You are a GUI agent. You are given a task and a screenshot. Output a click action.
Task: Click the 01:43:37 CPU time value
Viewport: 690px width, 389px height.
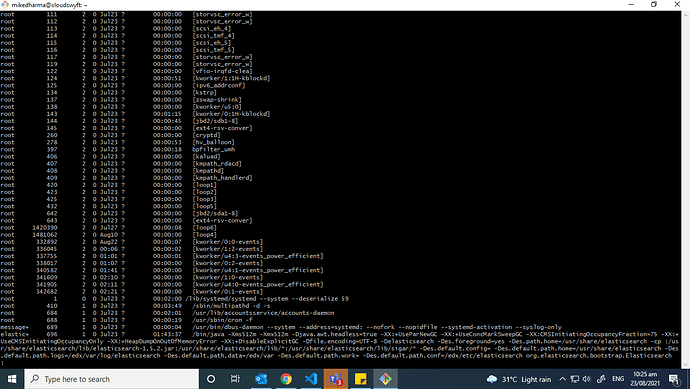167,334
